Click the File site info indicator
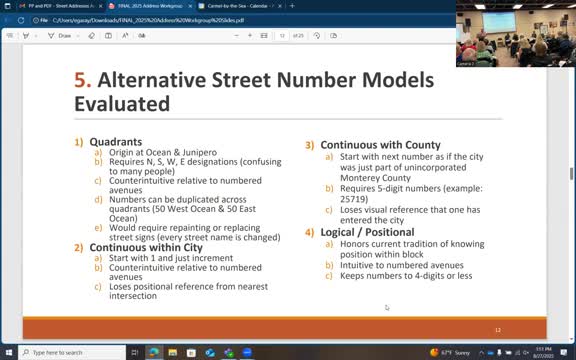This screenshot has width=576, height=360. pos(40,20)
